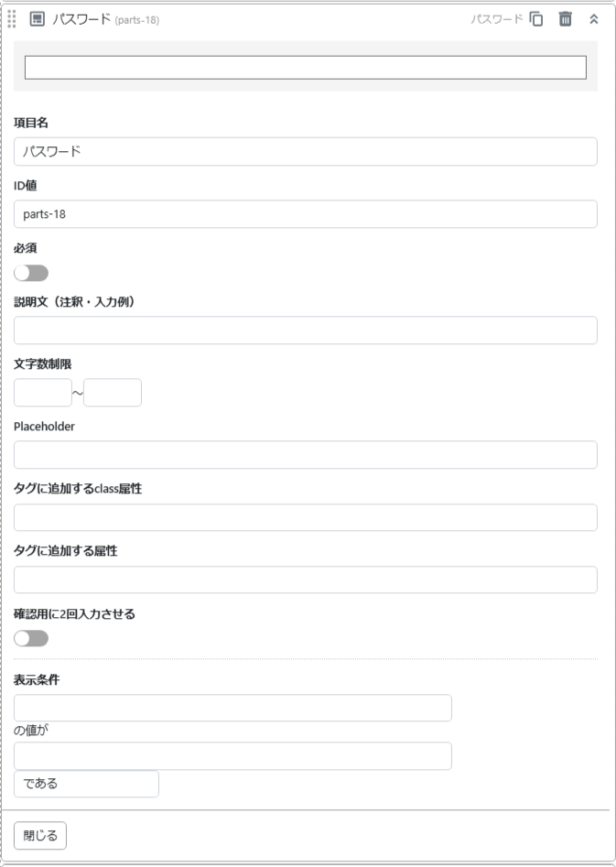Click the 表示条件 condition input field

click(x=233, y=706)
